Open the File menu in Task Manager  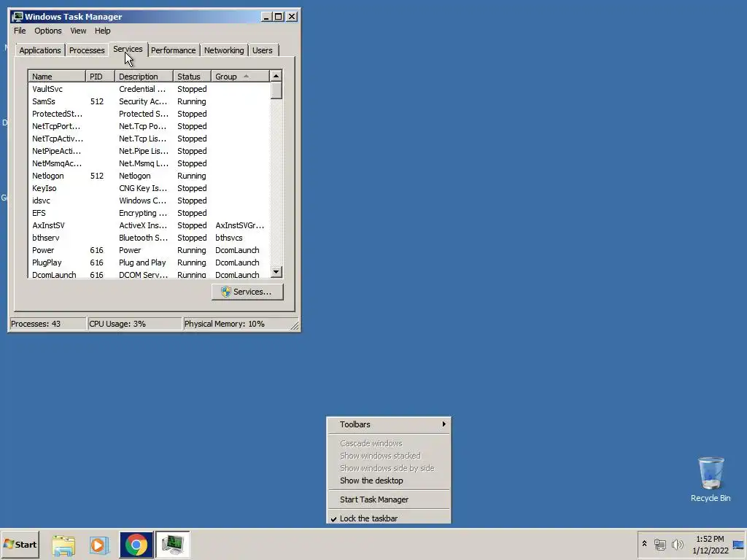(x=20, y=31)
